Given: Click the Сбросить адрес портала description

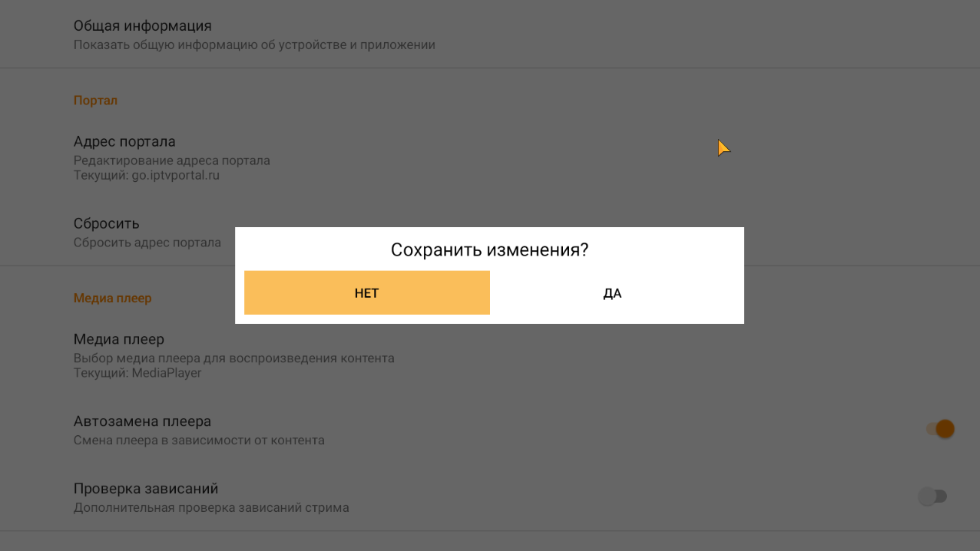Looking at the screenshot, I should coord(147,243).
